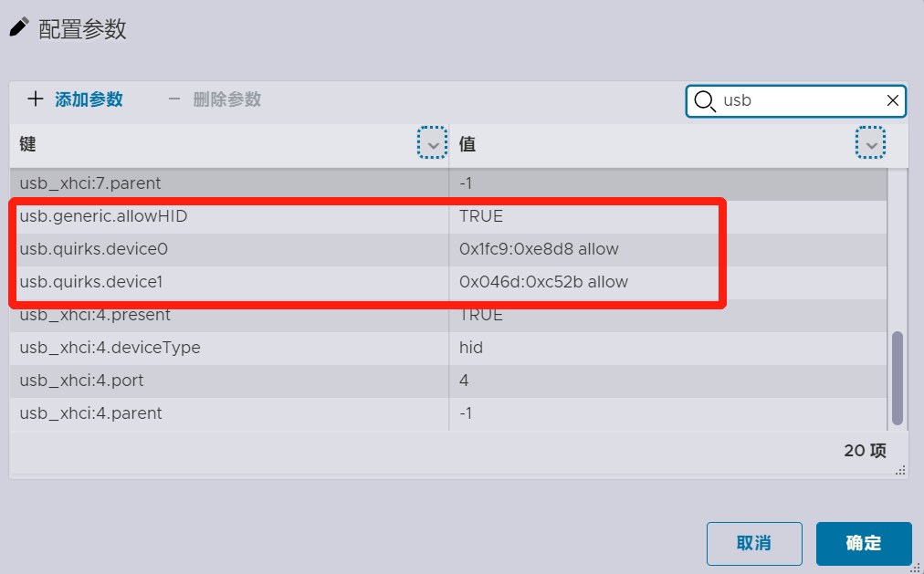924x574 pixels.
Task: Click the magnifier search icon
Action: click(704, 101)
